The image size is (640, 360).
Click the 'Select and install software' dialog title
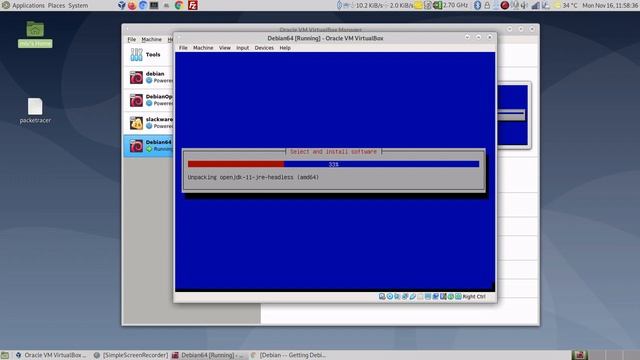point(333,151)
